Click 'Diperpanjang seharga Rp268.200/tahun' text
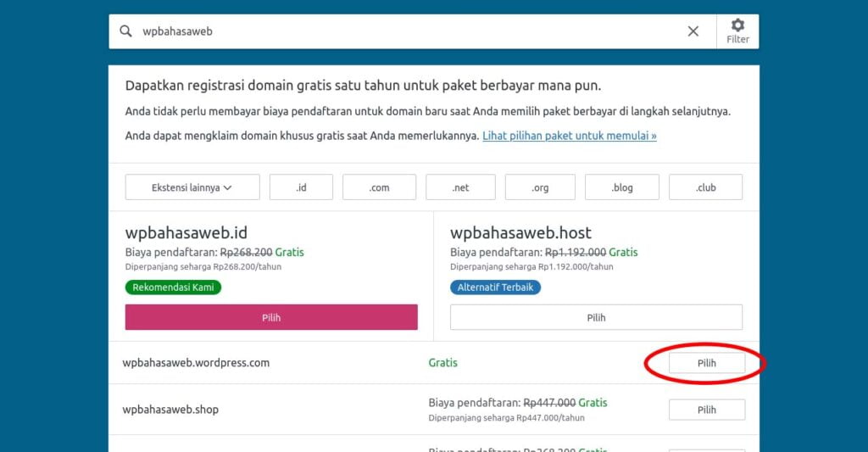 point(203,266)
